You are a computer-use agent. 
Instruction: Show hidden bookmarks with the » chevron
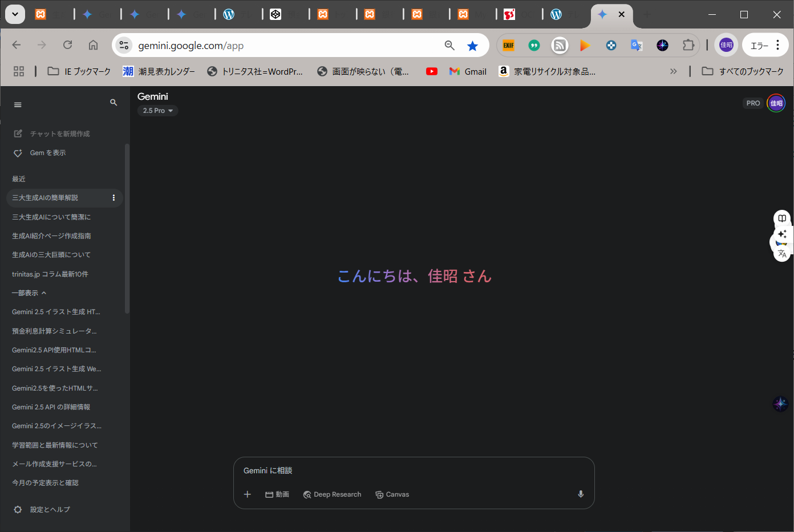coord(673,71)
